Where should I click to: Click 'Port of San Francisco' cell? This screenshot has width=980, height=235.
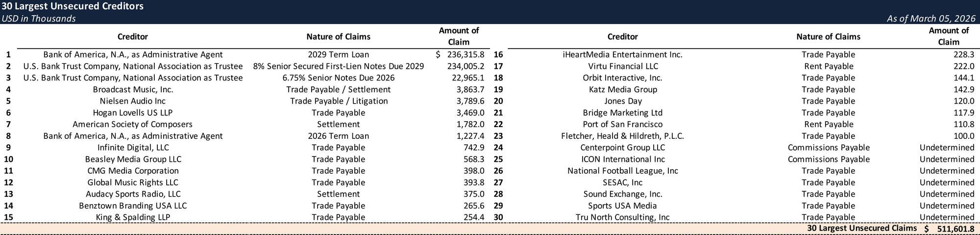(623, 125)
